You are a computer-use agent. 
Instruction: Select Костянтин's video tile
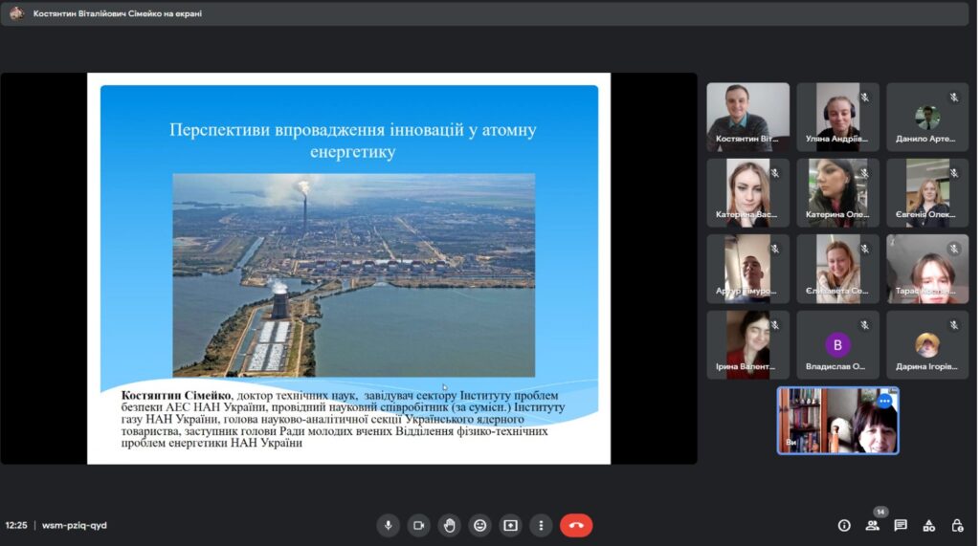tap(747, 117)
